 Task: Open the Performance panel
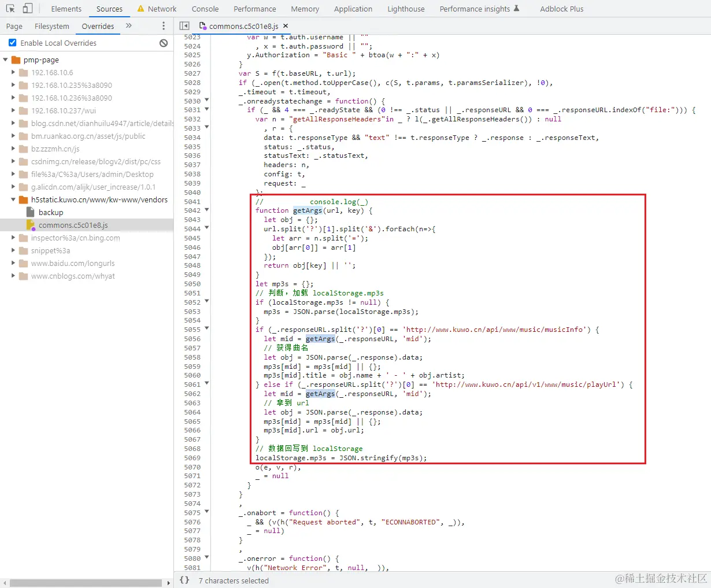pos(255,9)
